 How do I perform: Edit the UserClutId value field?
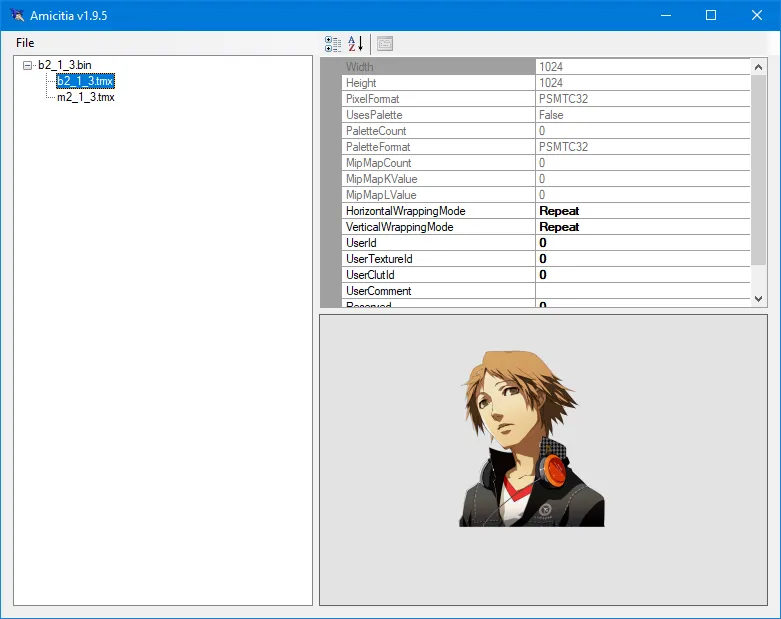click(x=643, y=274)
